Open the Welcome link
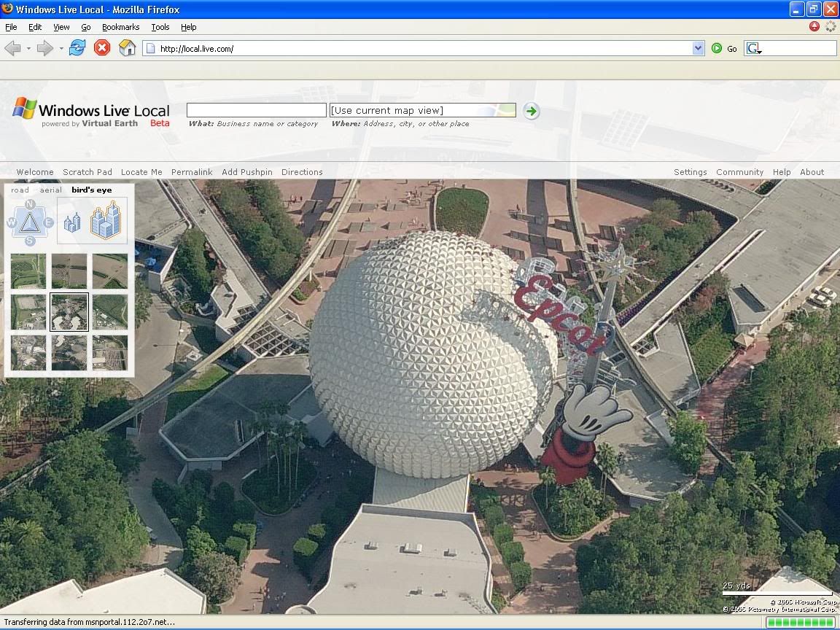This screenshot has height=630, width=840. pos(35,172)
